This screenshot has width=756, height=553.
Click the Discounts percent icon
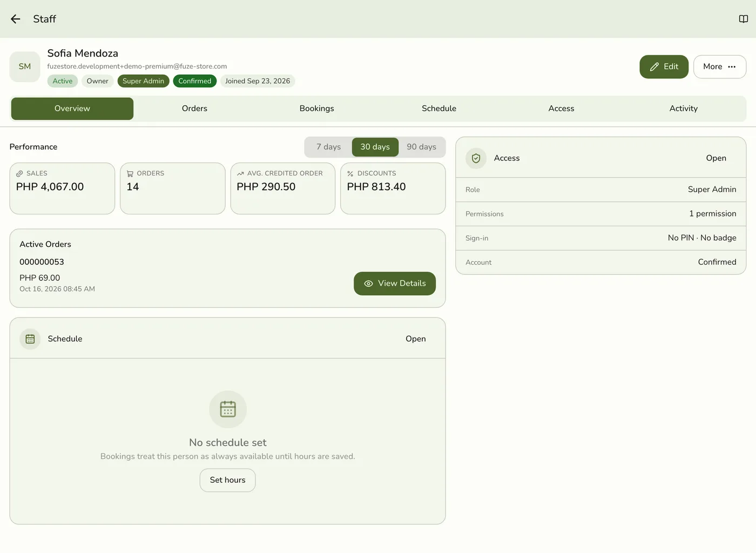[350, 173]
